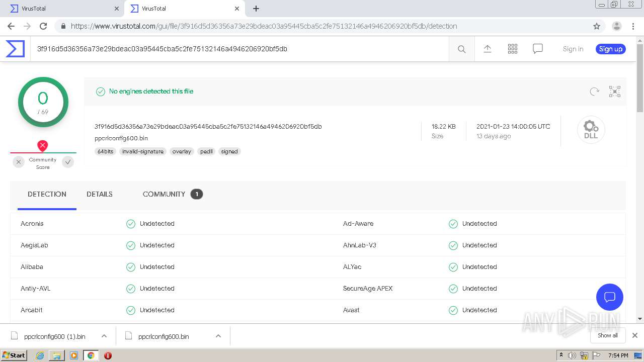Click the volume tray icon
The height and width of the screenshot is (362, 644).
[x=572, y=355]
